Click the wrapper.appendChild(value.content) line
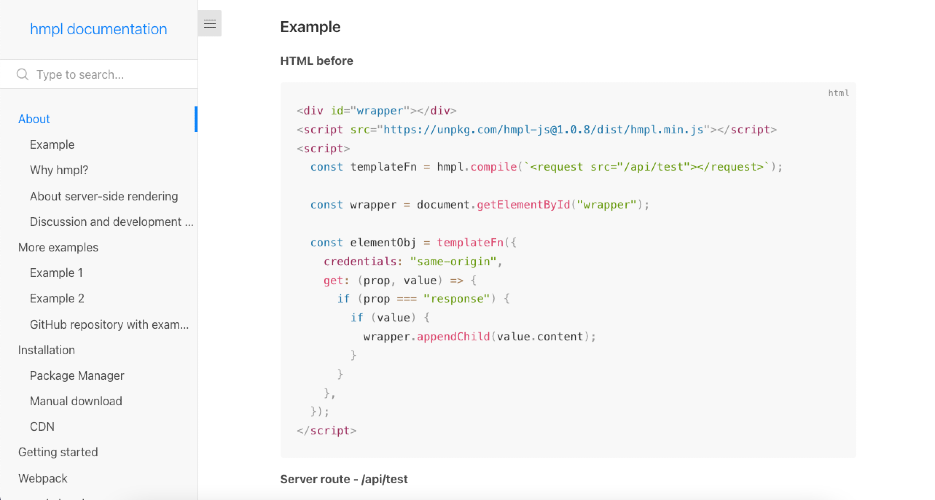Viewport: 935px width, 500px height. [479, 337]
